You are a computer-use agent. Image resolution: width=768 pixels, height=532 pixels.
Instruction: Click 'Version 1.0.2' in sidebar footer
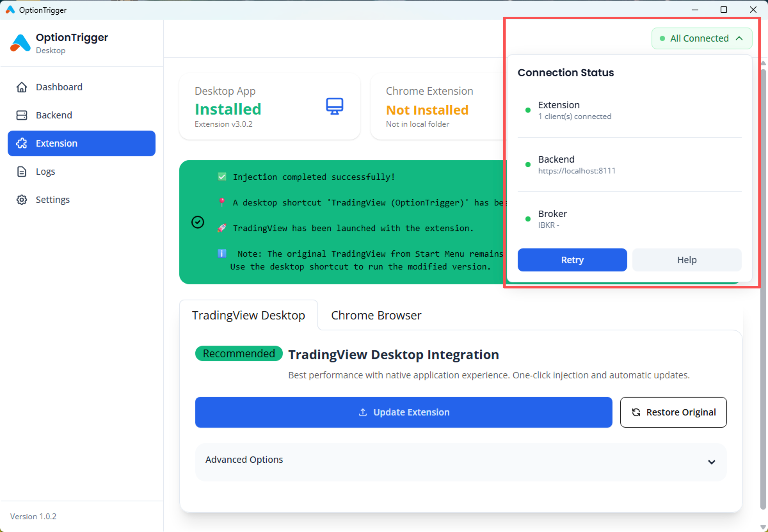coord(33,516)
